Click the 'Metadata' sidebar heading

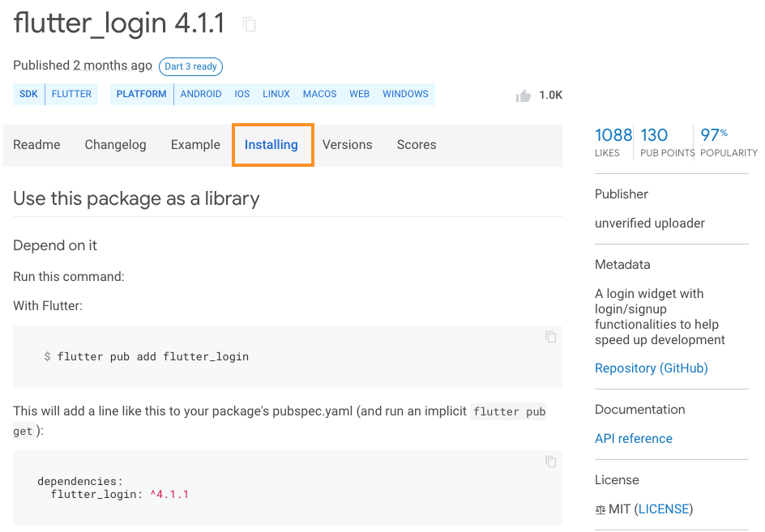pyautogui.click(x=622, y=264)
